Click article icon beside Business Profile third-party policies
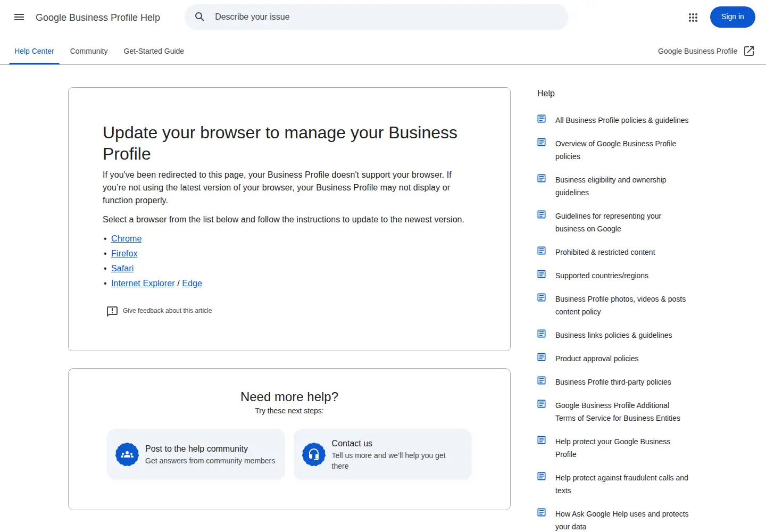The width and height of the screenshot is (766, 532). [x=542, y=380]
